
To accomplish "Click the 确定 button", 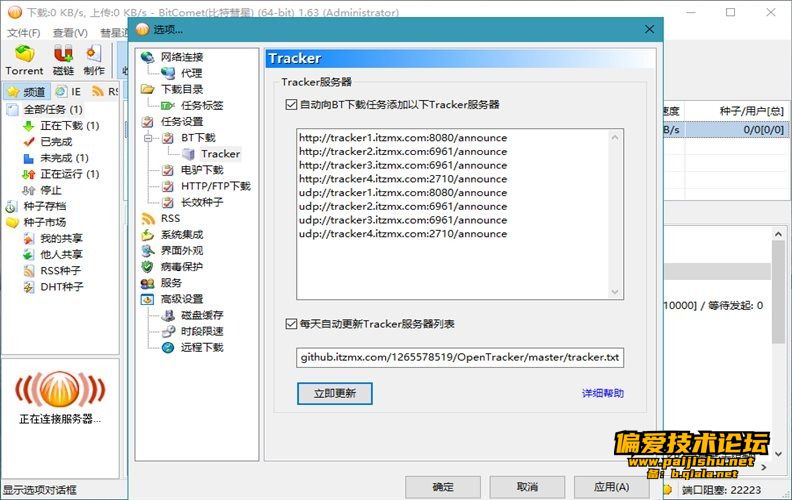I will (443, 487).
